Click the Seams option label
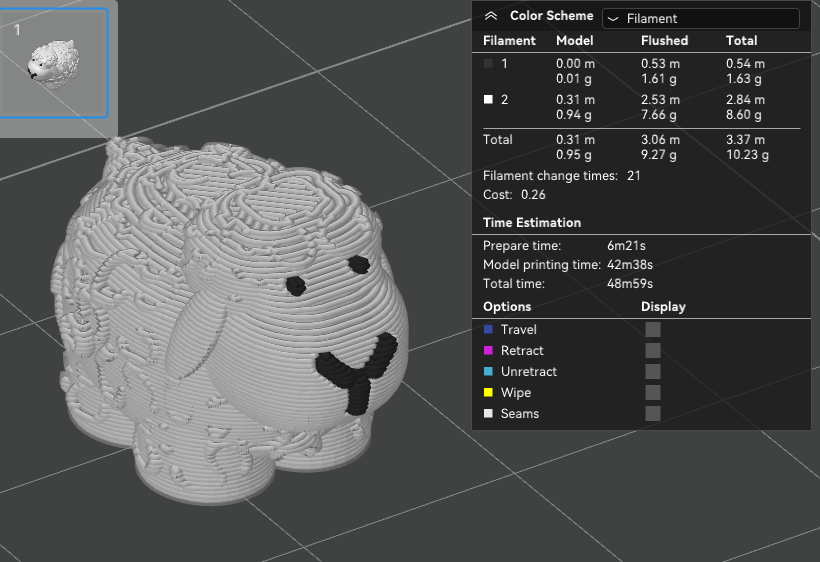This screenshot has height=562, width=820. click(x=520, y=413)
